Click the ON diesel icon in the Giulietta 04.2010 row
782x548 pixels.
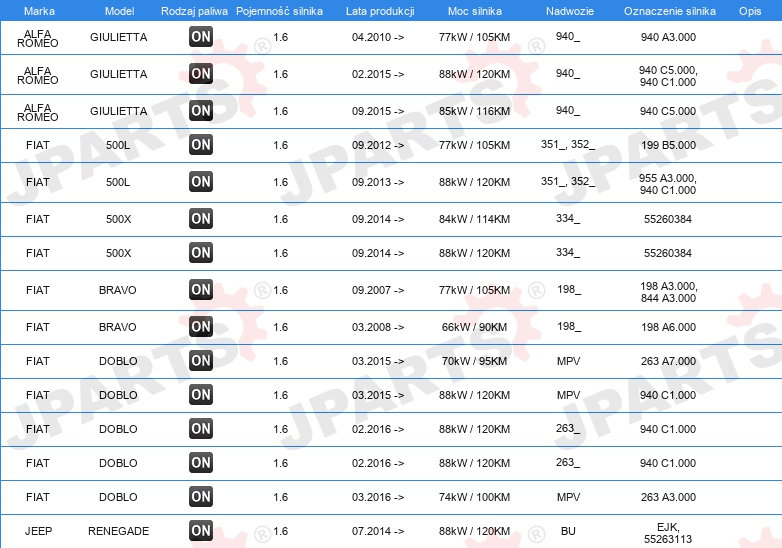click(201, 37)
